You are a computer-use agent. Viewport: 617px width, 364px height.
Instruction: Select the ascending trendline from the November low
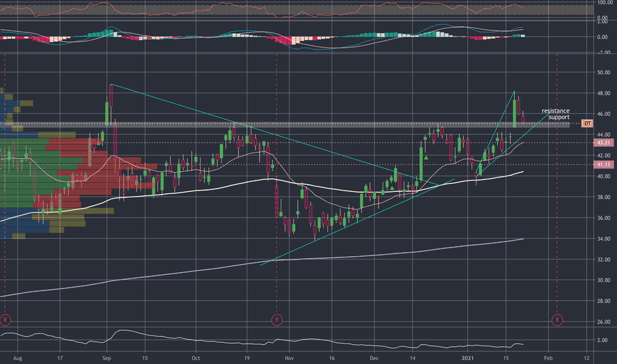(357, 222)
